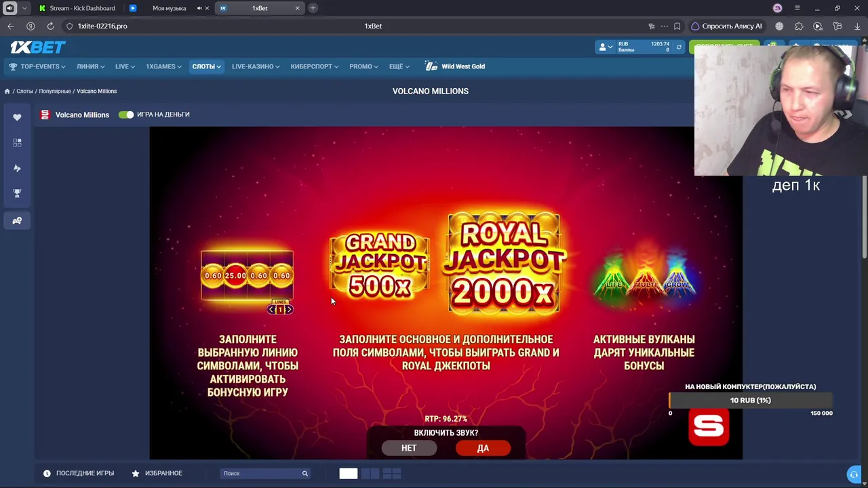Expand ЕЩЁ dropdown menu
This screenshot has width=868, height=488.
click(399, 66)
